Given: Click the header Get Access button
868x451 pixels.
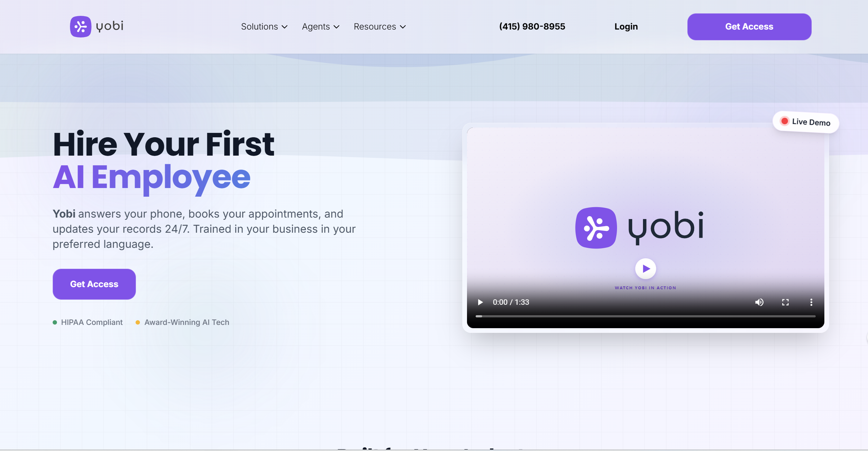Looking at the screenshot, I should 749,27.
